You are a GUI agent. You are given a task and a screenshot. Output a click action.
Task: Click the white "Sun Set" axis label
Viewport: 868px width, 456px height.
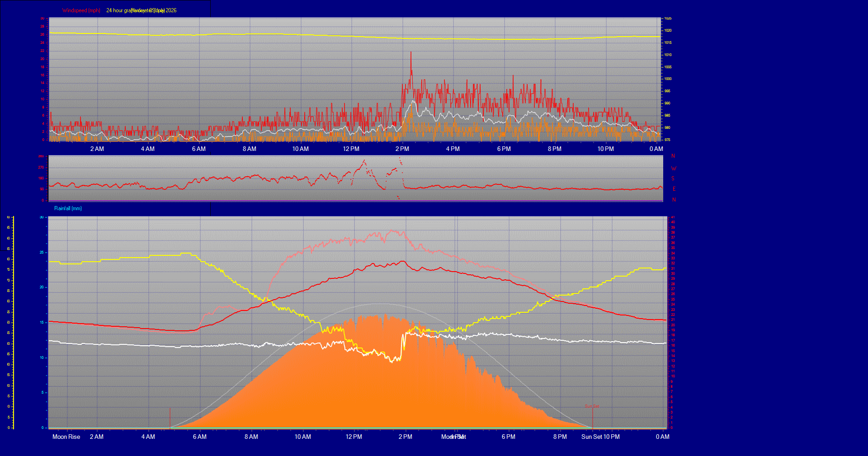(x=591, y=437)
